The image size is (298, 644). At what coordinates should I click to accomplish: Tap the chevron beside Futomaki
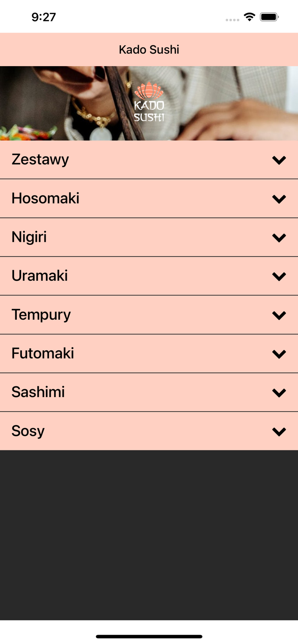click(x=279, y=353)
